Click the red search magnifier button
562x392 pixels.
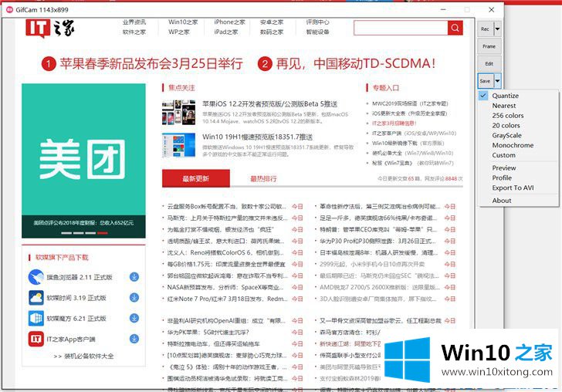tap(455, 28)
